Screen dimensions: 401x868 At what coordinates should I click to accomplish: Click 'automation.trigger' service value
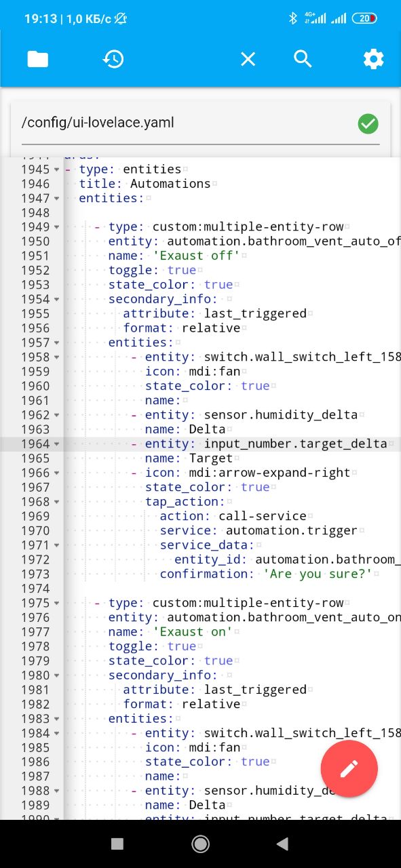pyautogui.click(x=292, y=531)
